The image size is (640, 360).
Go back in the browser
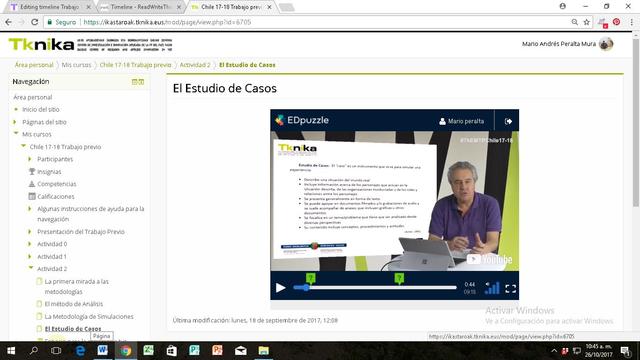[9, 22]
